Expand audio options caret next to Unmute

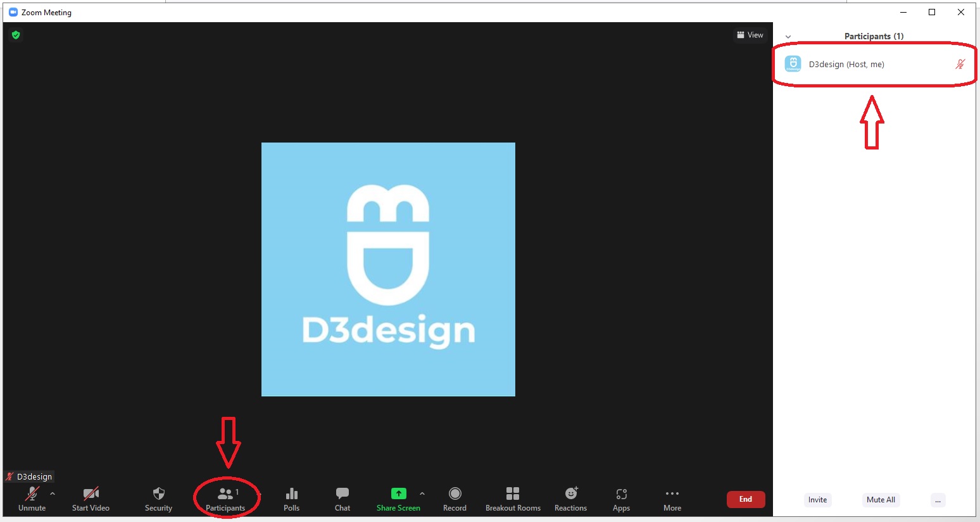(x=53, y=493)
